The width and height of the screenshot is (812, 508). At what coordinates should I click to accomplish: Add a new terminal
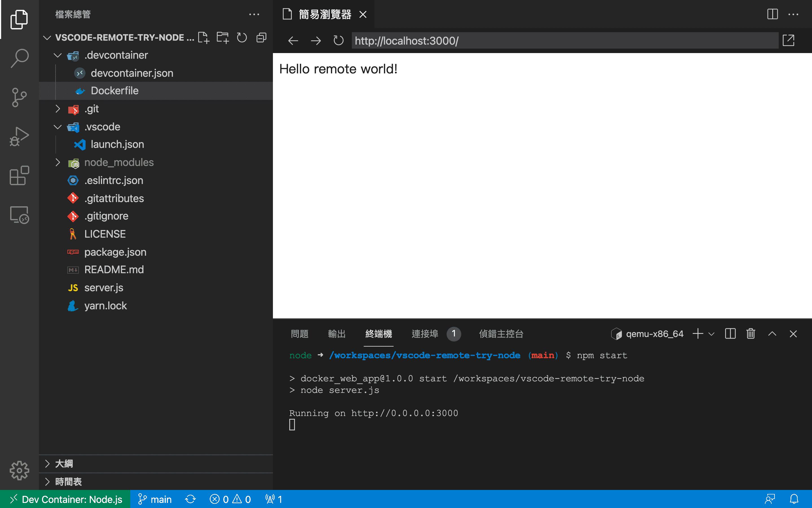point(698,334)
